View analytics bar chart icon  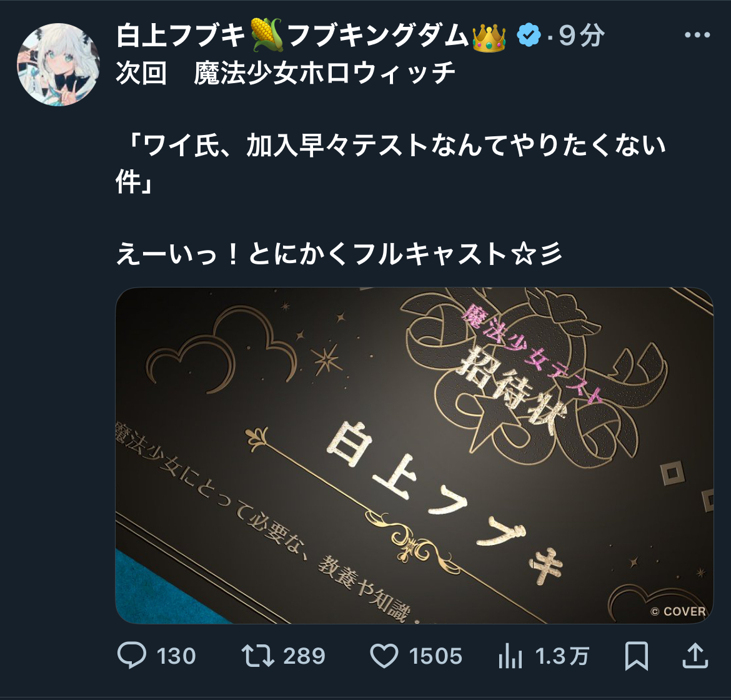510,656
